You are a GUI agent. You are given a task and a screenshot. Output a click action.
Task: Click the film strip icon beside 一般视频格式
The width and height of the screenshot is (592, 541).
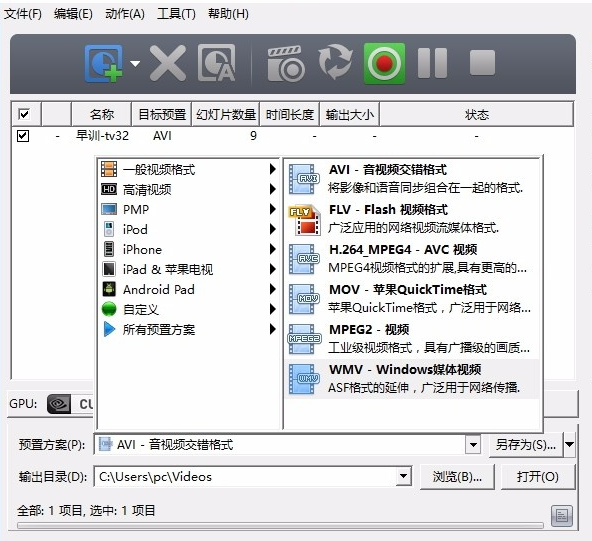[x=109, y=169]
